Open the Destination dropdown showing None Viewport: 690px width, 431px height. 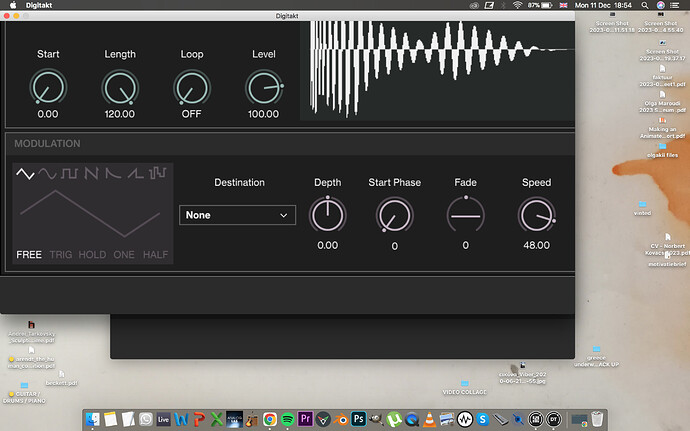(237, 215)
